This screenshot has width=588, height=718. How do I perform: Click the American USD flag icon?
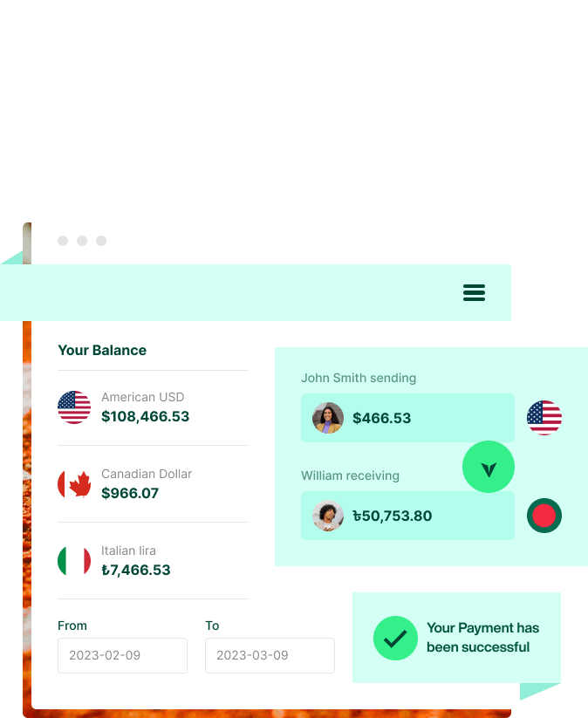click(x=74, y=407)
